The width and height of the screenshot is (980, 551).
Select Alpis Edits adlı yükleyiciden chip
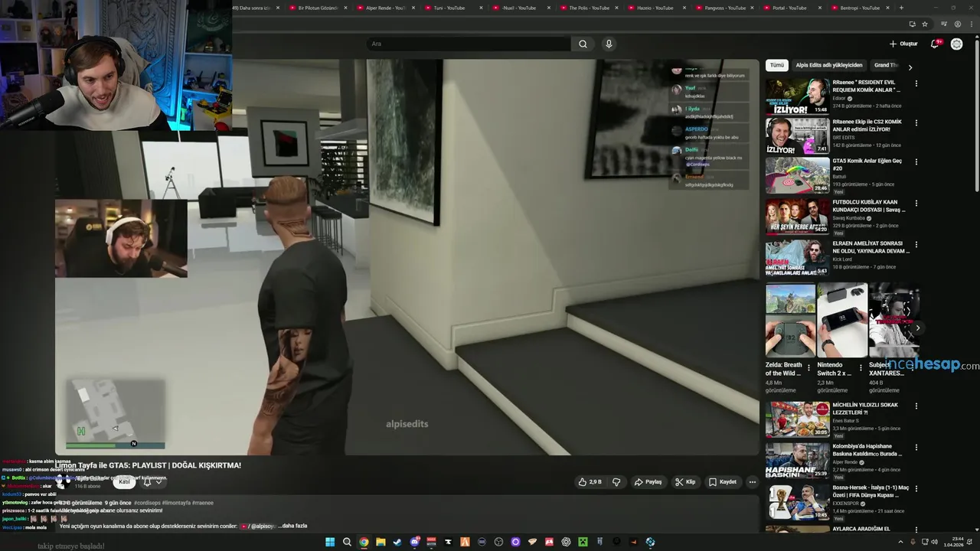pyautogui.click(x=828, y=65)
